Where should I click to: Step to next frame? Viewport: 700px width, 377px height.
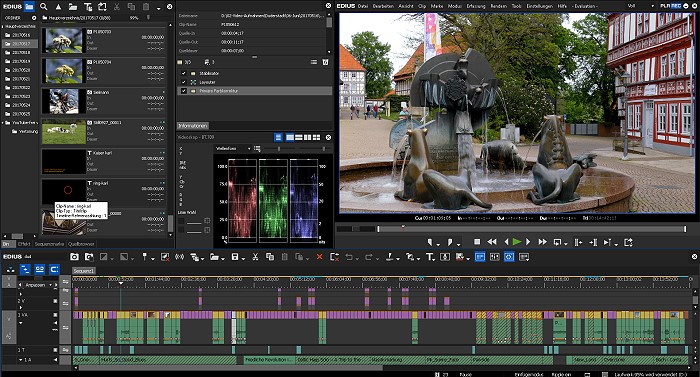click(x=528, y=242)
